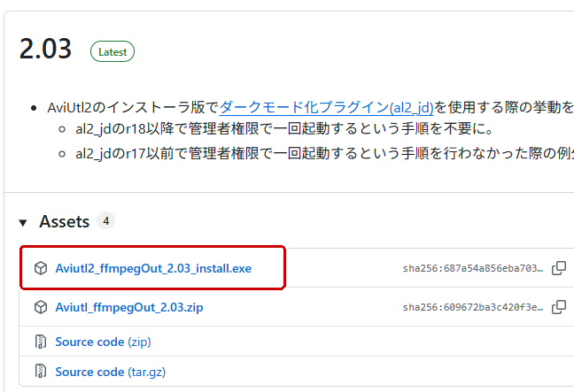Copy the sha256 hash for Aviutl_ffmpegOut_2.03.zip
Viewport: 574px width, 392px height.
click(x=559, y=308)
